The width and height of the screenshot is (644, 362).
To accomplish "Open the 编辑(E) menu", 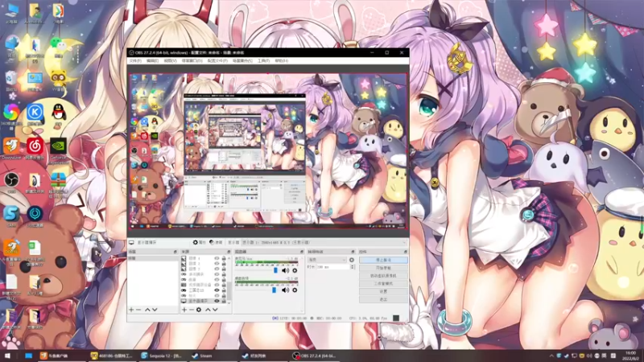I will (x=152, y=61).
